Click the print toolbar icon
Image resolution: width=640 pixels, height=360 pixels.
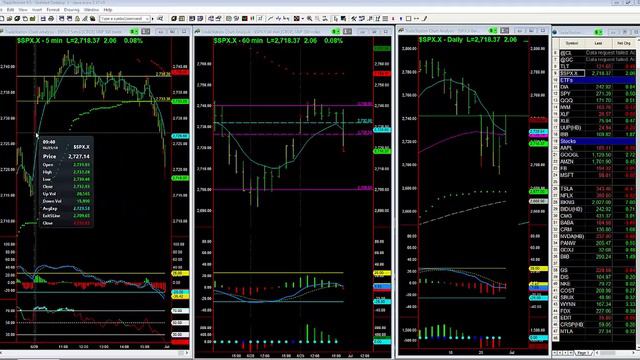pyautogui.click(x=51, y=18)
